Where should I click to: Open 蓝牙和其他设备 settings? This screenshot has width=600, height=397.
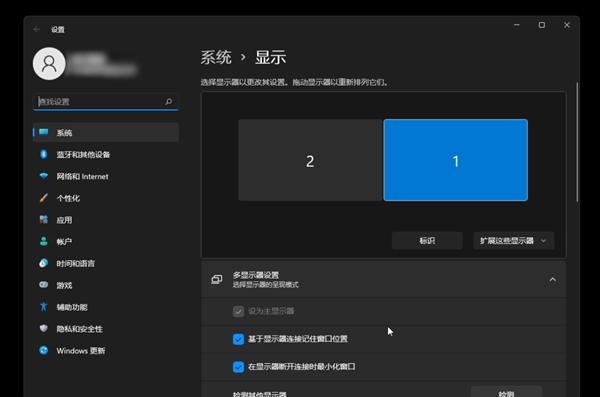[x=106, y=154]
